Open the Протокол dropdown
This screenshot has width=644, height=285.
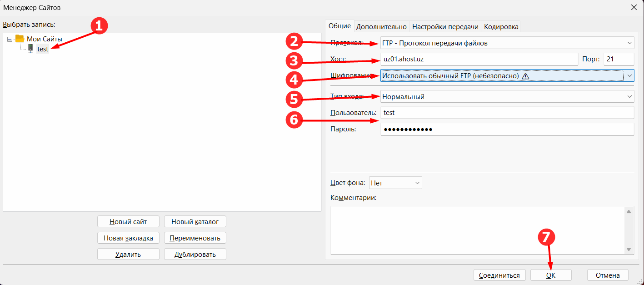(x=507, y=43)
